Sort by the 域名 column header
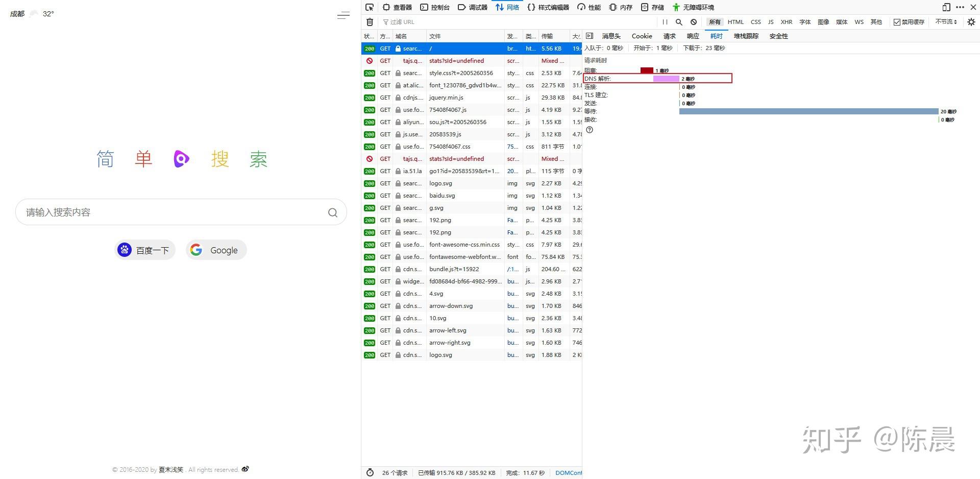 pyautogui.click(x=409, y=36)
